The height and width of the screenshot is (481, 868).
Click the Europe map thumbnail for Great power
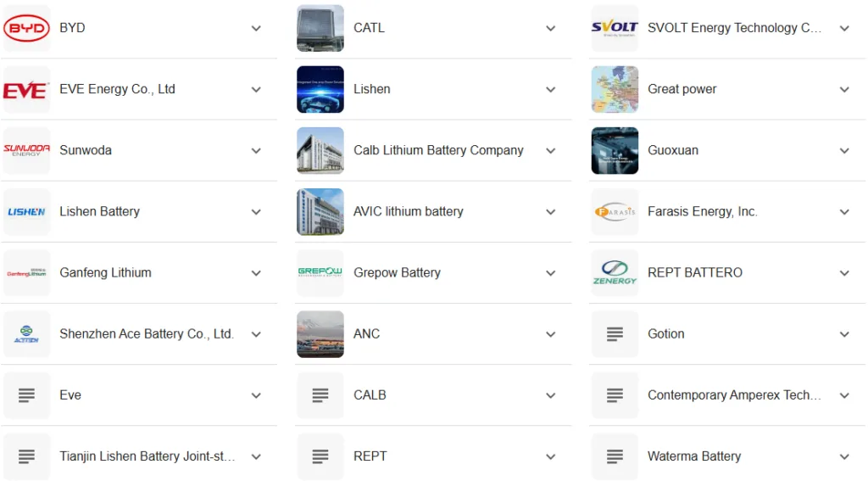pos(615,89)
